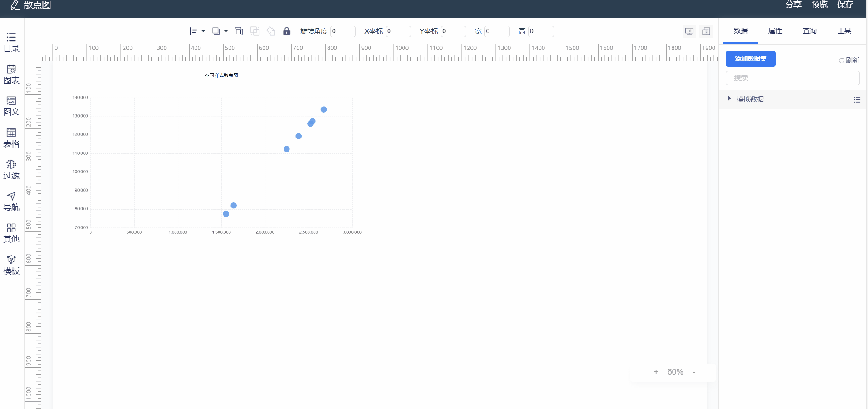Click the same-size toolbar icon
The width and height of the screenshot is (868, 409).
[x=239, y=31]
